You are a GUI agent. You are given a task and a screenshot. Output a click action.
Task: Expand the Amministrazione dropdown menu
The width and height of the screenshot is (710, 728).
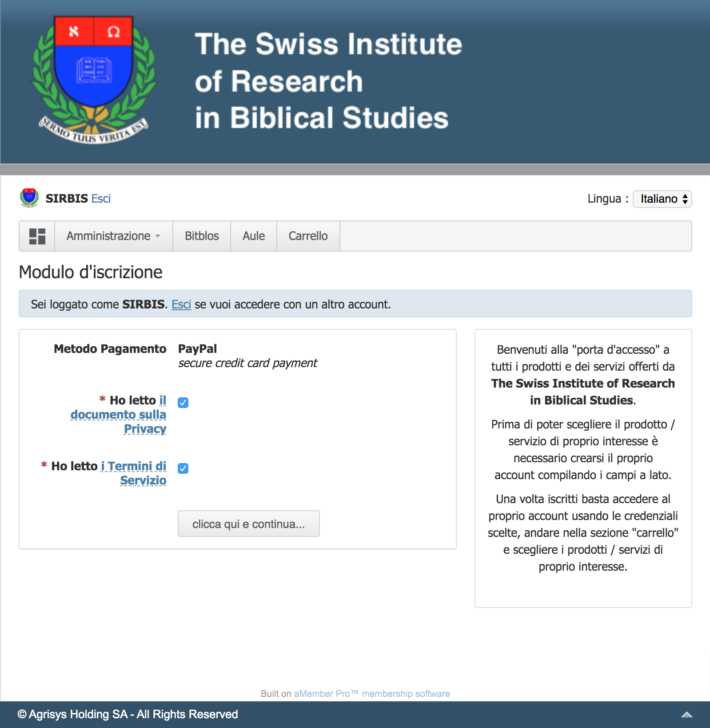(113, 236)
